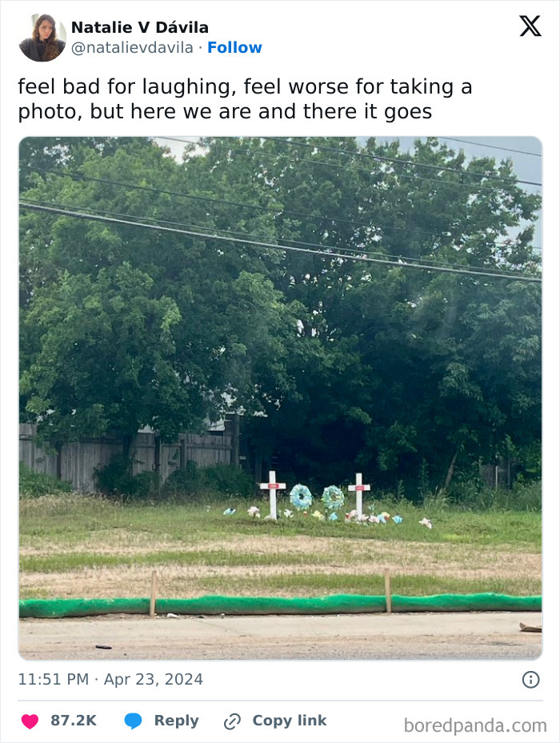The image size is (560, 743).
Task: Click the 87.2K like count
Action: point(74,721)
